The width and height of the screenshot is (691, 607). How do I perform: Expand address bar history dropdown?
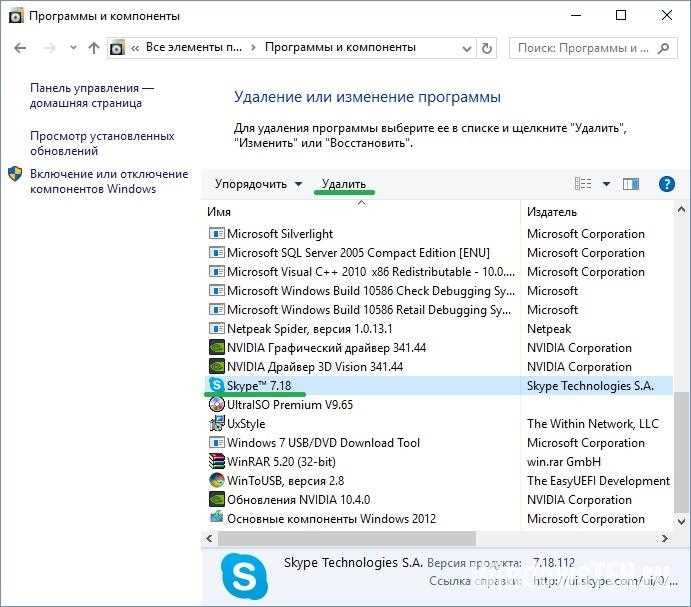coord(467,48)
